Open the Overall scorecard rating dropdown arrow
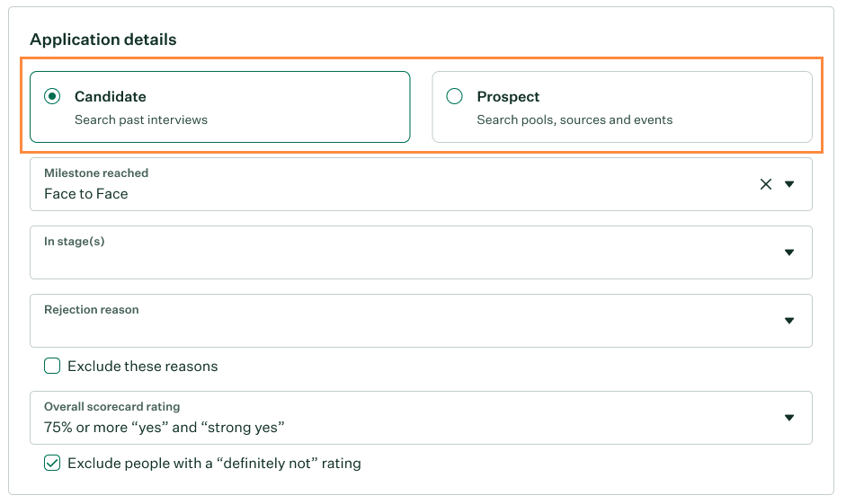Screen dimensions: 846x504 (789, 418)
